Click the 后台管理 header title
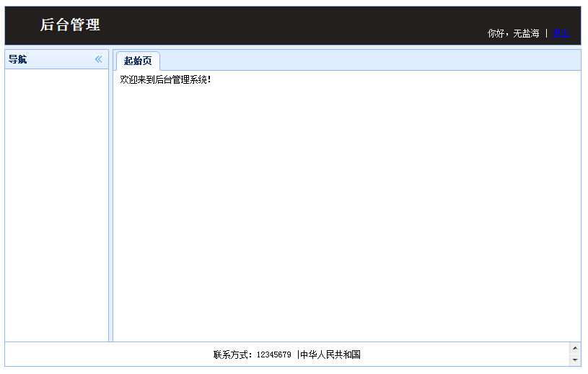The height and width of the screenshot is (374, 588). tap(70, 25)
